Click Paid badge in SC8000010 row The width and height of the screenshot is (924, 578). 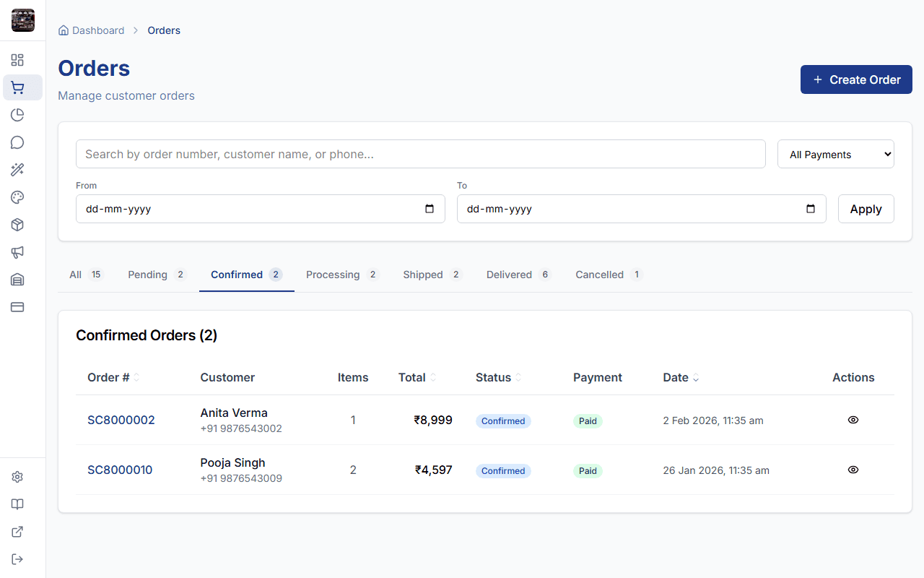coord(588,471)
